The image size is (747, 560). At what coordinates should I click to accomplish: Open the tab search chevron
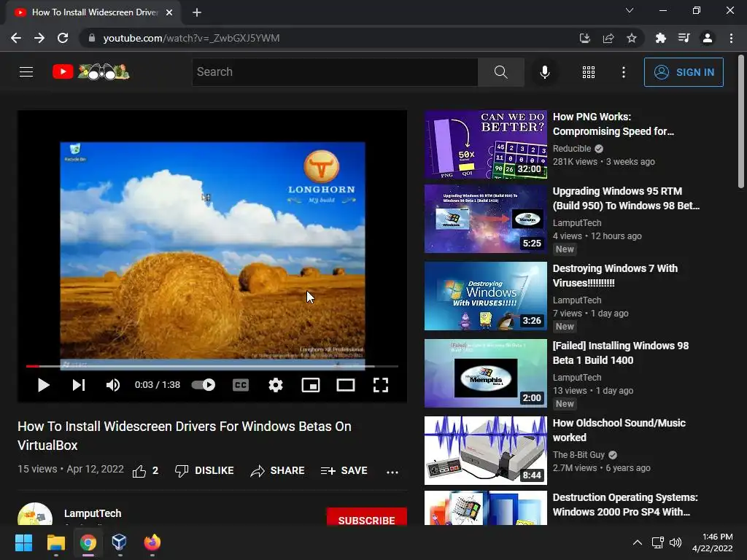pos(630,10)
